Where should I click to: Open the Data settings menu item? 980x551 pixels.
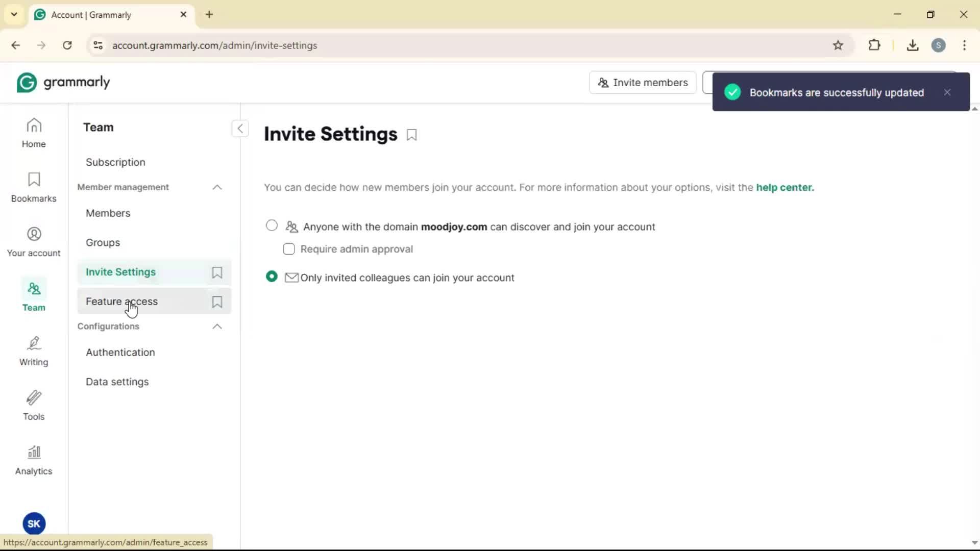click(x=117, y=382)
